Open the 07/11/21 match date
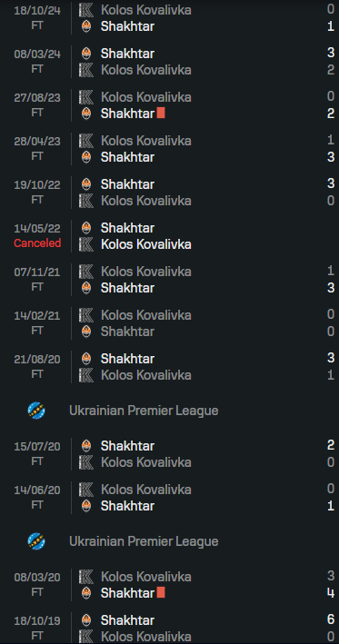 pyautogui.click(x=37, y=272)
